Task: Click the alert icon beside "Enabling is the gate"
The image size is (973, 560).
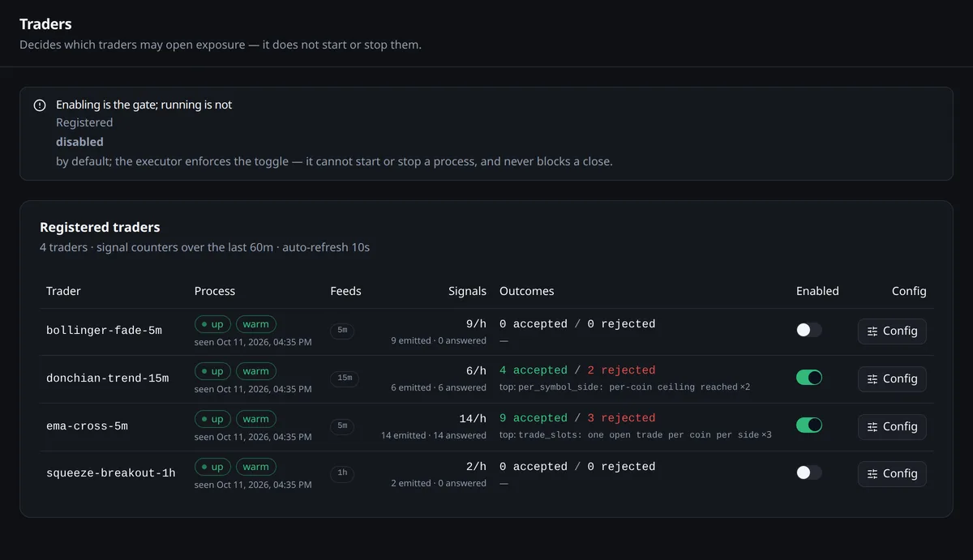Action: (x=40, y=105)
